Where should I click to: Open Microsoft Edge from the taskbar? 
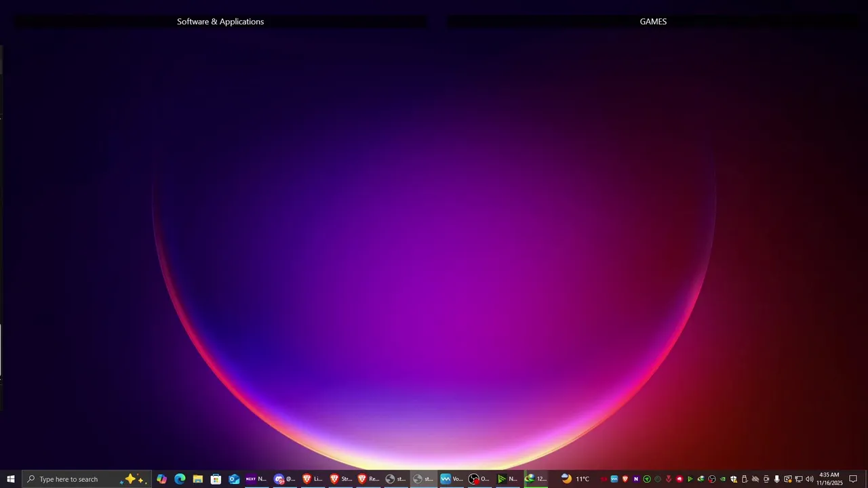pos(180,479)
